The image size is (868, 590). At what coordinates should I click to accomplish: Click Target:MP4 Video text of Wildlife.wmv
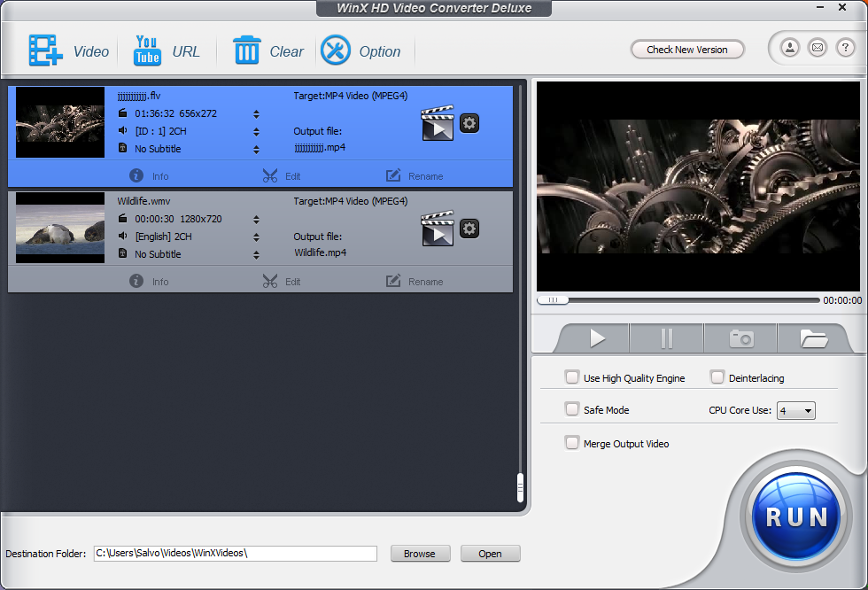(x=351, y=201)
